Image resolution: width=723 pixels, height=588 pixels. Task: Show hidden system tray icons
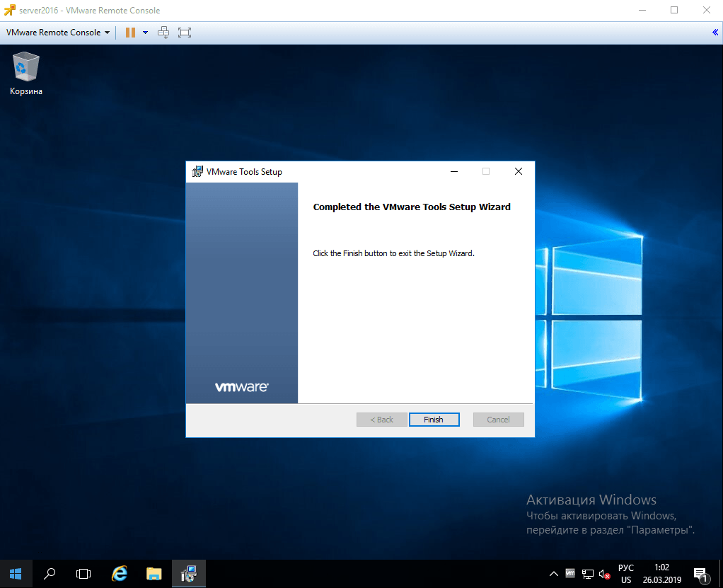[x=554, y=574]
